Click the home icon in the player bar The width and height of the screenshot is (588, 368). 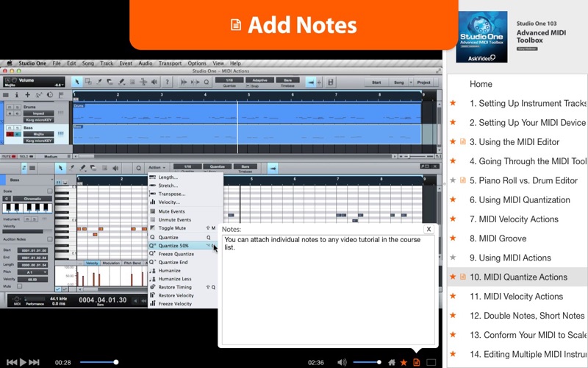coord(392,362)
